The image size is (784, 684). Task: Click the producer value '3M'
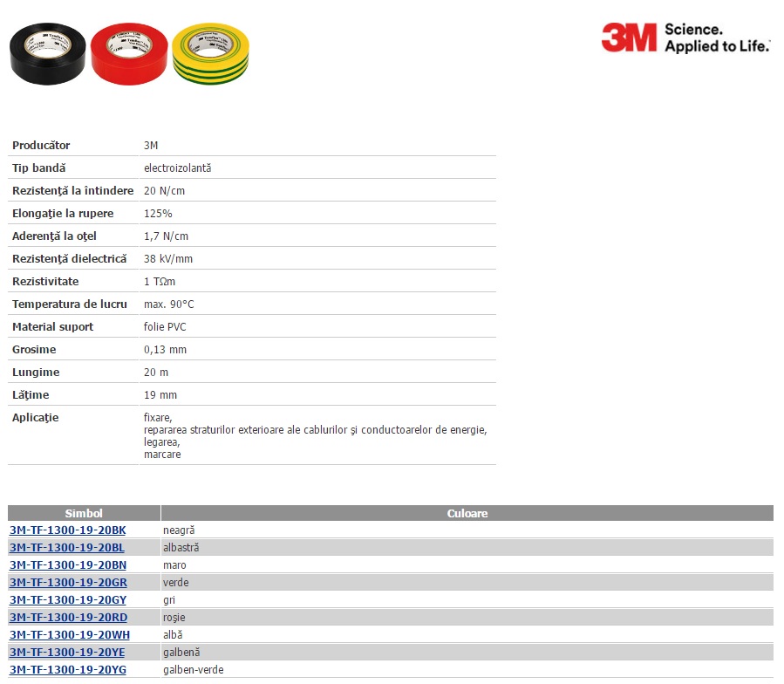click(x=151, y=146)
